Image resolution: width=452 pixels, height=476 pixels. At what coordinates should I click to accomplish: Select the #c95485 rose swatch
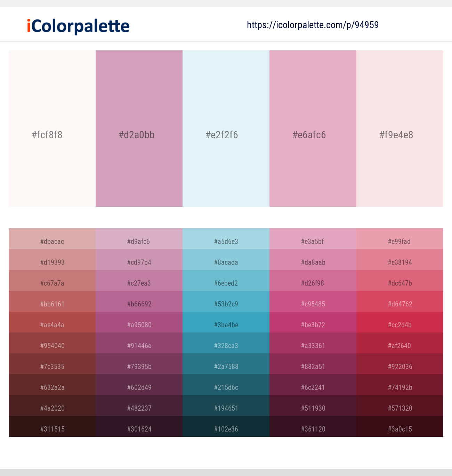(x=313, y=304)
